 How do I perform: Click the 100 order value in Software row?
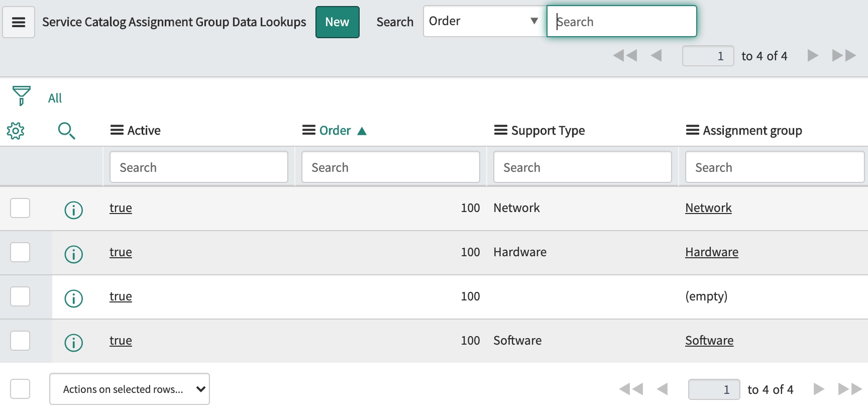coord(471,341)
